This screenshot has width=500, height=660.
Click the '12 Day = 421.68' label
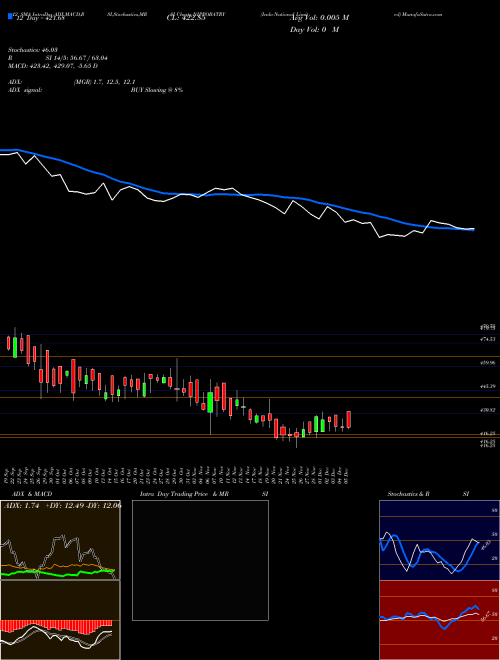39,18
